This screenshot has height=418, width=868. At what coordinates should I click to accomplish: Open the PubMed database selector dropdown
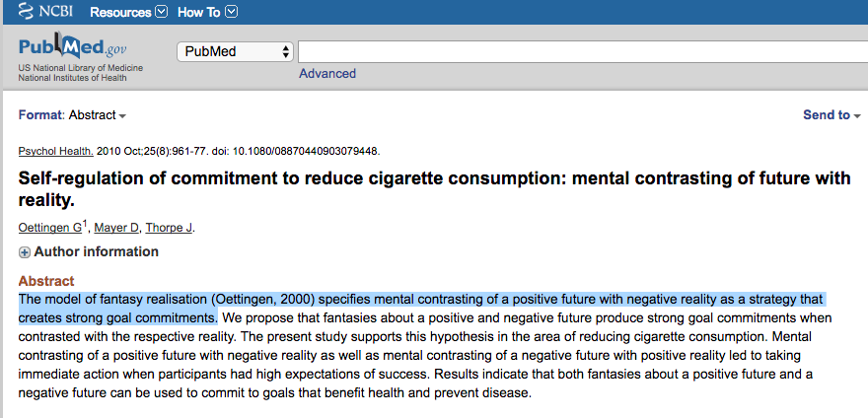[x=236, y=51]
